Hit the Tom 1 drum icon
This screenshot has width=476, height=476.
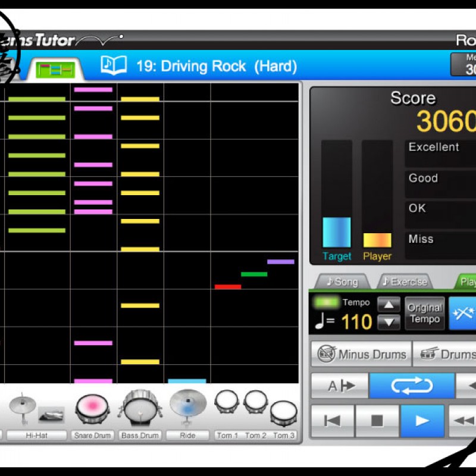227,402
